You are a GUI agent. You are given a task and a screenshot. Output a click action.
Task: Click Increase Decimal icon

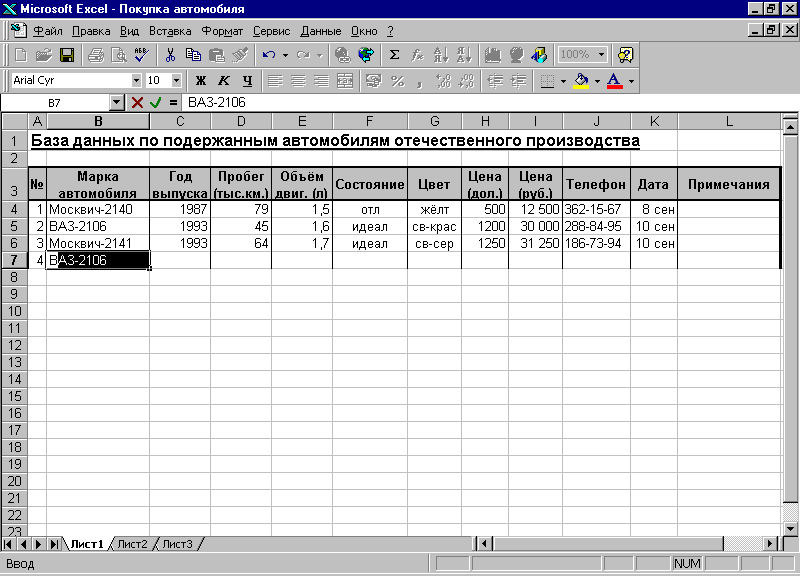(x=443, y=81)
